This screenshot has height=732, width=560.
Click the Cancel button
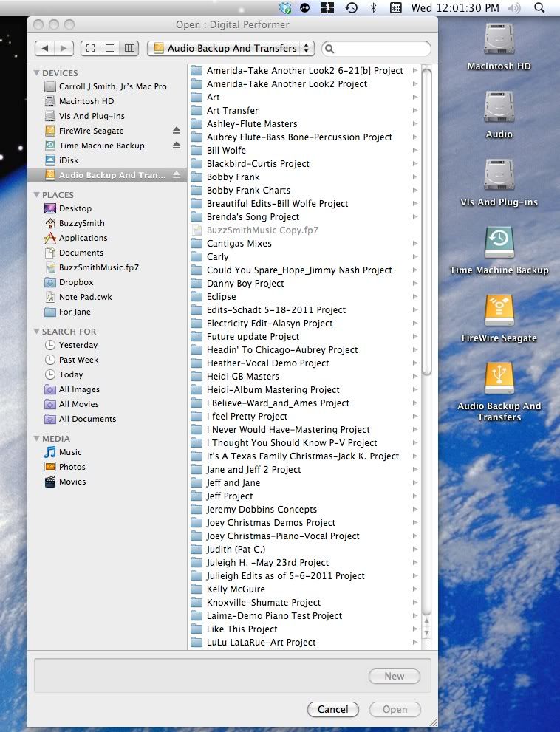click(x=333, y=709)
